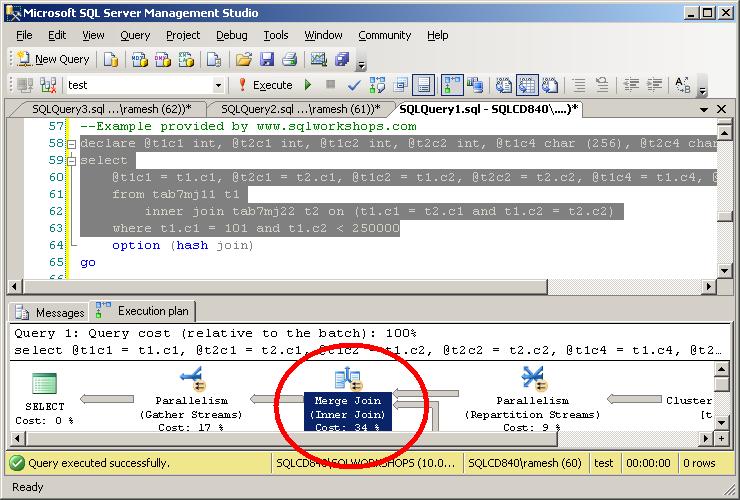Collapse the select block at line 59

click(x=71, y=161)
